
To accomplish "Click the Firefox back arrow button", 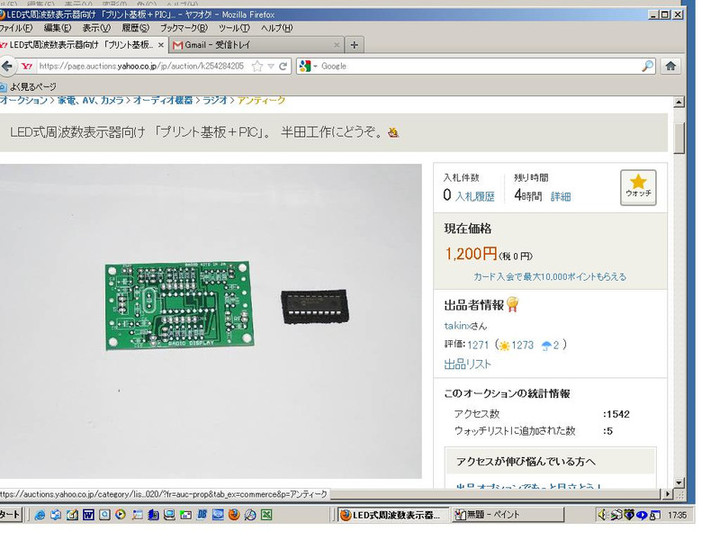I will coord(8,66).
